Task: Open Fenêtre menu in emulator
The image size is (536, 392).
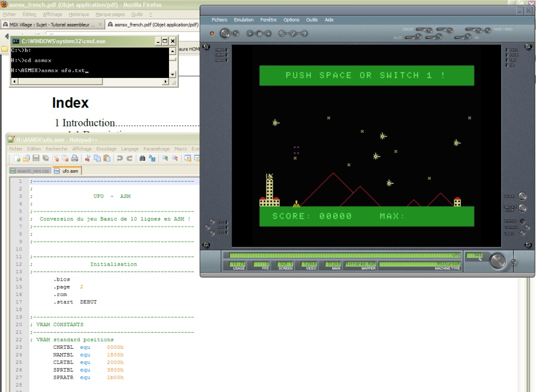Action: pos(269,20)
